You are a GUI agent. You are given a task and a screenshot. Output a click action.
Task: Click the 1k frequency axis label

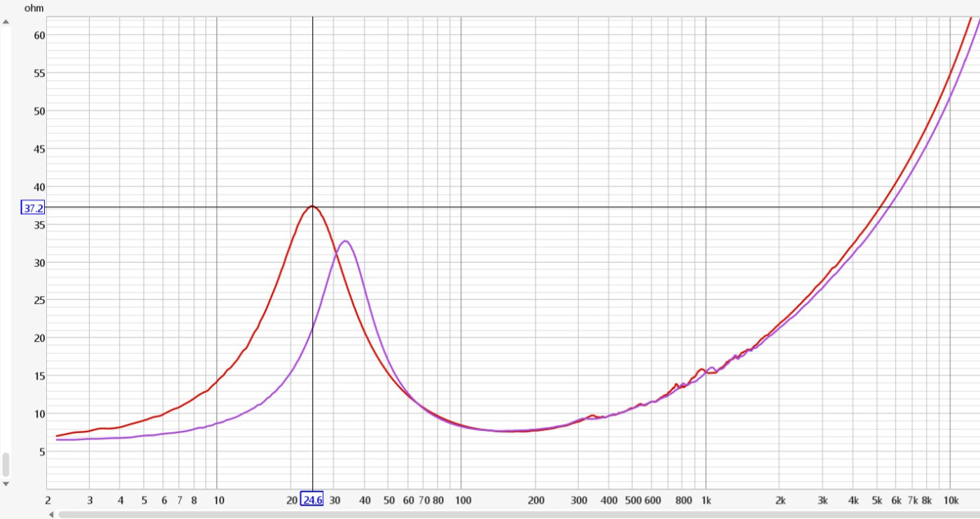pos(706,500)
